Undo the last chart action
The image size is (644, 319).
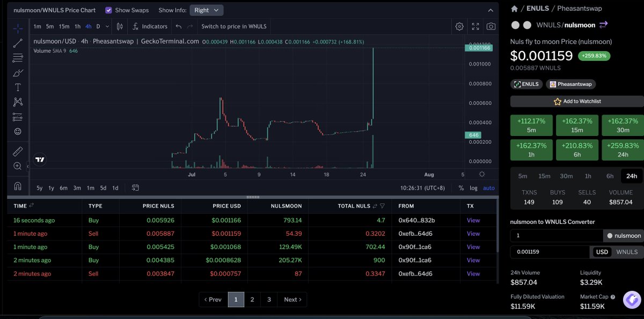179,26
